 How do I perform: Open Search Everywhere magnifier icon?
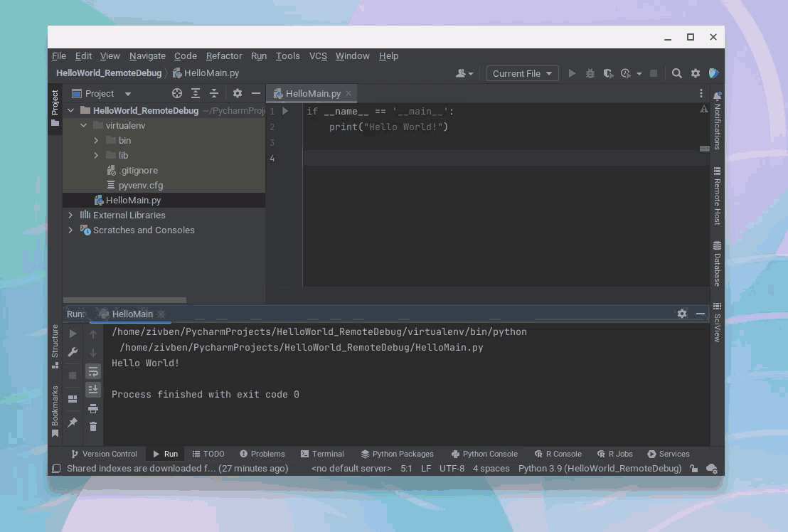coord(677,73)
